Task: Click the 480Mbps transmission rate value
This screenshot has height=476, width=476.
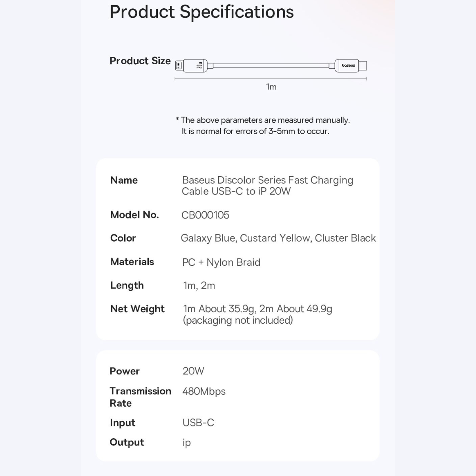Action: pos(204,392)
